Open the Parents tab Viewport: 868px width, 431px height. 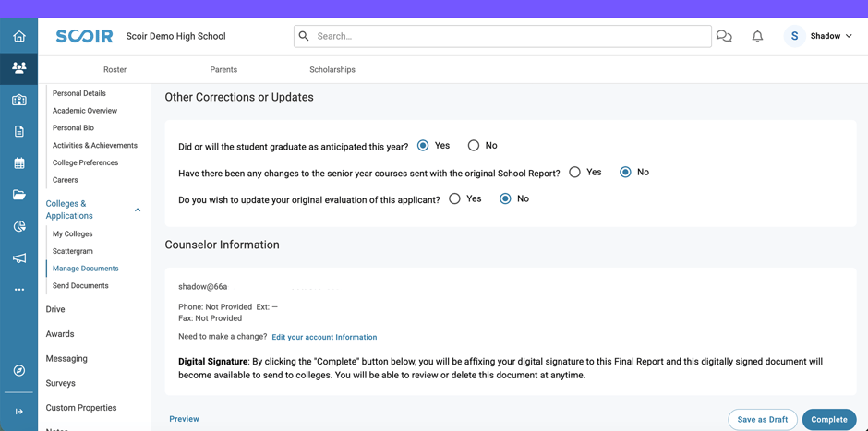223,70
